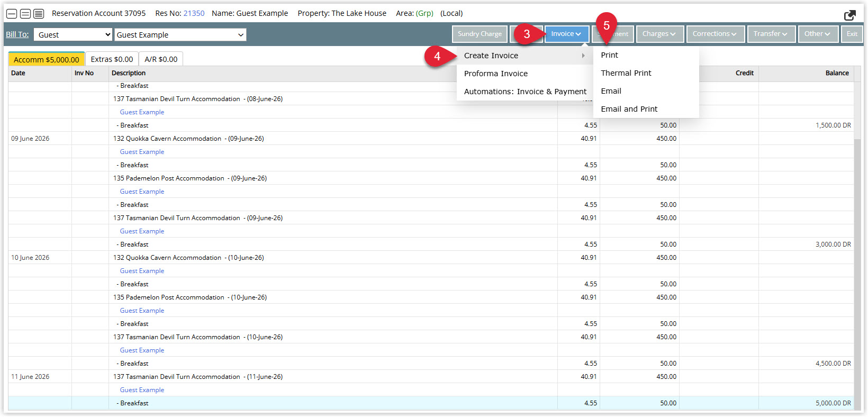Select 137 Tasmanian Devil Turn Accommodation (11-June-26) row
Viewport: 868px width, 417px height.
[x=431, y=377]
